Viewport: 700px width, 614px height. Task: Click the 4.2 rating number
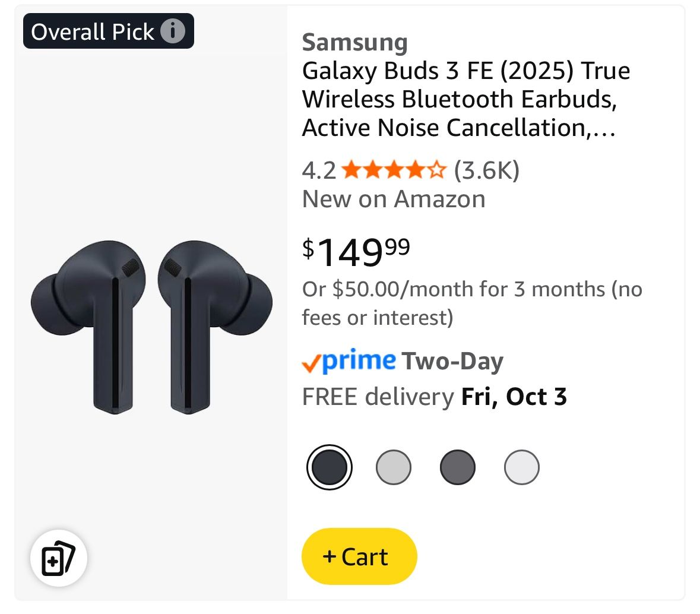pos(319,170)
